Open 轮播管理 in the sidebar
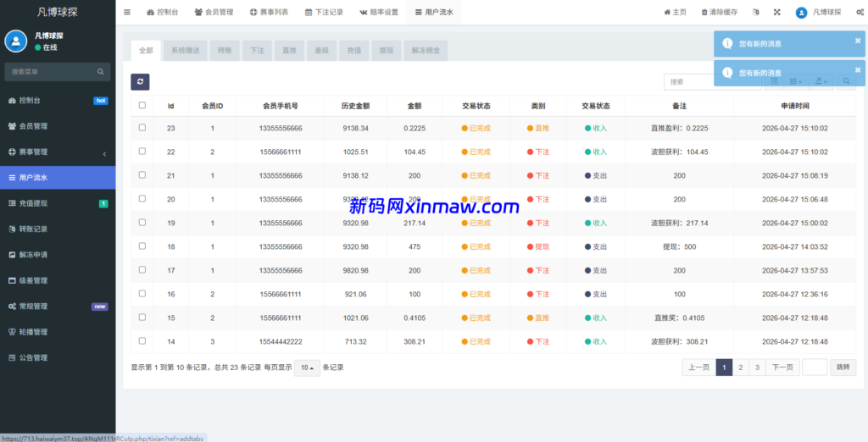 pos(58,332)
